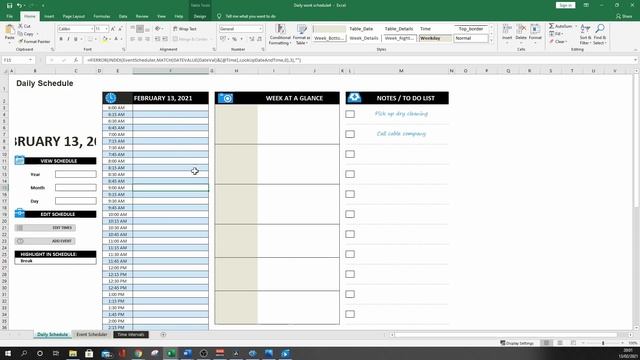The width and height of the screenshot is (640, 360).
Task: Tick the eighth to-do checkbox
Action: point(350,254)
